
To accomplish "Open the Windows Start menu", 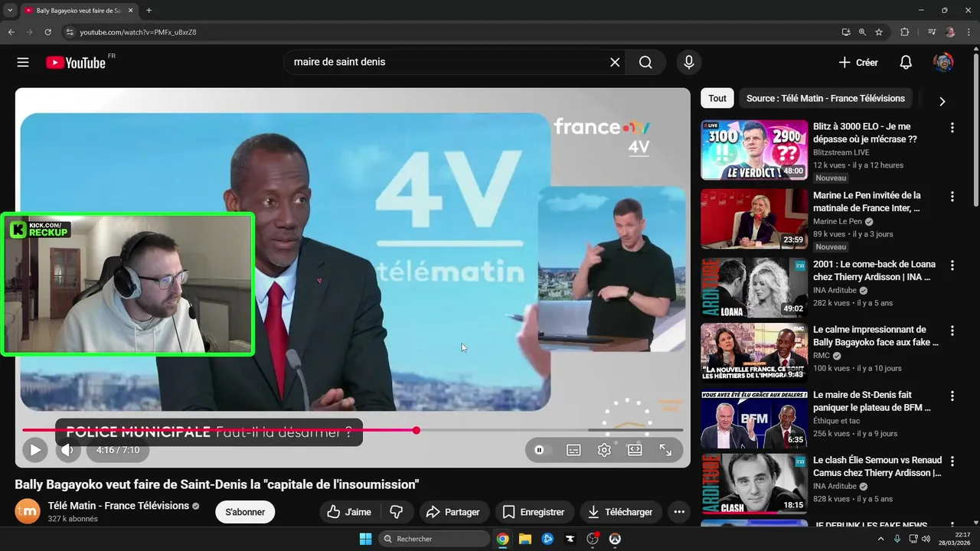I will click(x=365, y=539).
